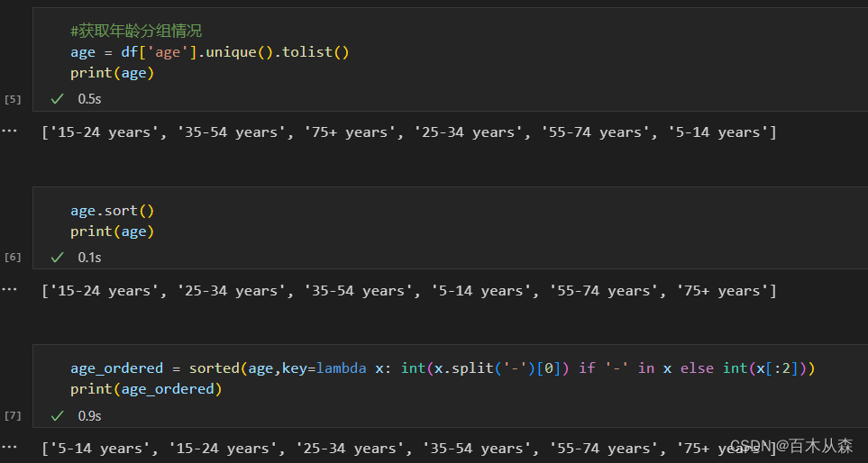Click the lambda keyword in cell 7
This screenshot has width=868, height=463.
(x=342, y=368)
